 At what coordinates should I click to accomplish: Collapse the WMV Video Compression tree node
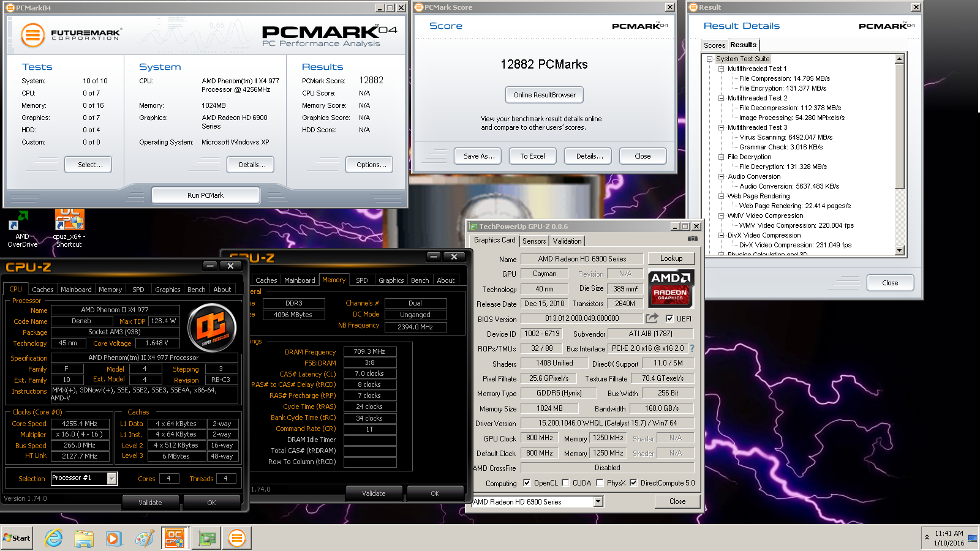tap(721, 216)
